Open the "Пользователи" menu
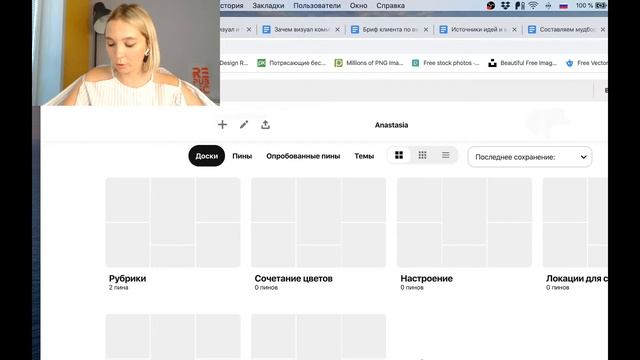This screenshot has width=640, height=360. [x=317, y=5]
